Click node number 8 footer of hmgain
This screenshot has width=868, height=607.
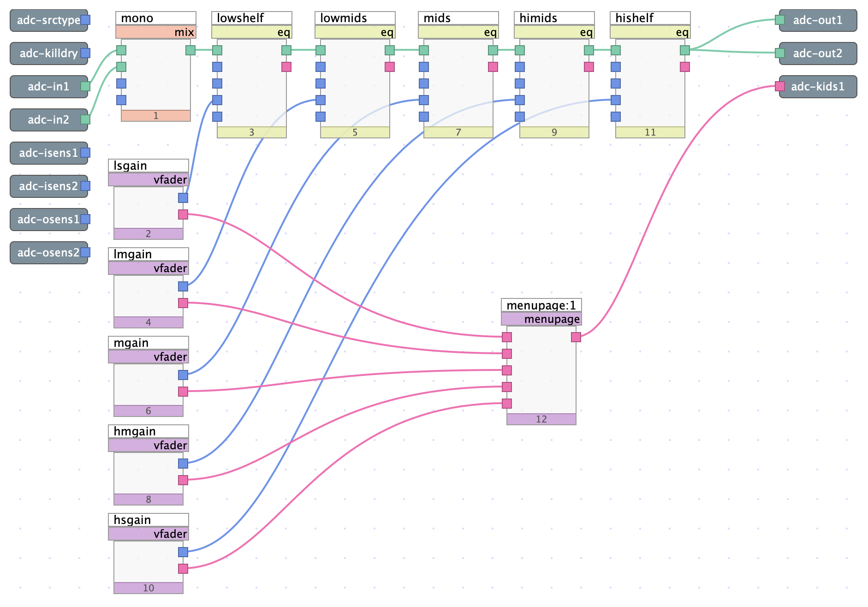(149, 500)
